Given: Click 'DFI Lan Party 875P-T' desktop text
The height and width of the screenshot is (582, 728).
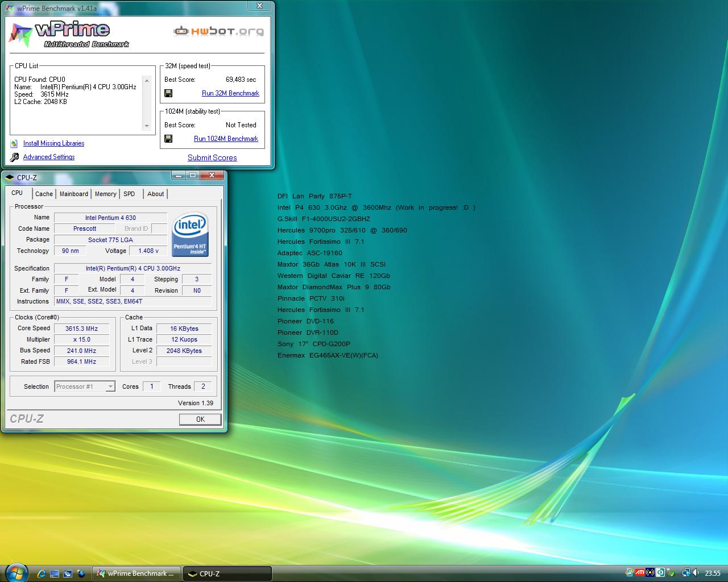Looking at the screenshot, I should [315, 196].
